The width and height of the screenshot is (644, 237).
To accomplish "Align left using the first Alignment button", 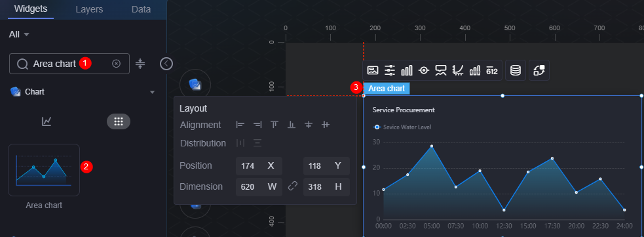I will coord(240,125).
